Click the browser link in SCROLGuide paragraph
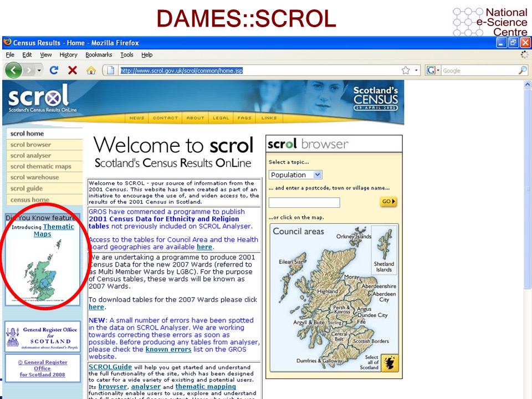Viewport: 532px width, 399px height. (112, 386)
